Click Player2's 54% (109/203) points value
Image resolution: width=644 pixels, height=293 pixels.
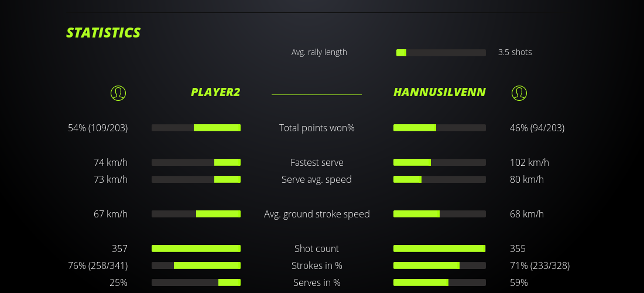[98, 128]
